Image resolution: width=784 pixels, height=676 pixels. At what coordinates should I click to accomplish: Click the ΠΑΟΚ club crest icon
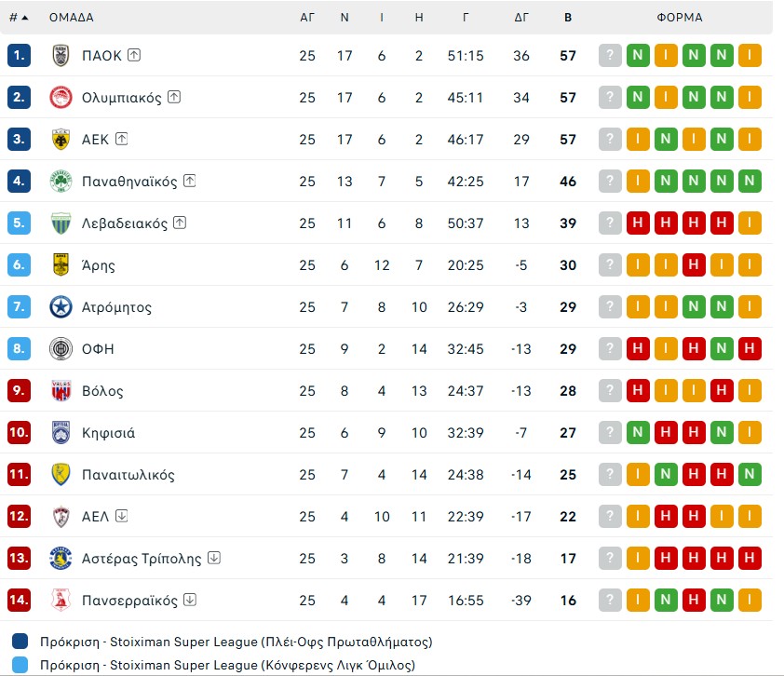61,56
